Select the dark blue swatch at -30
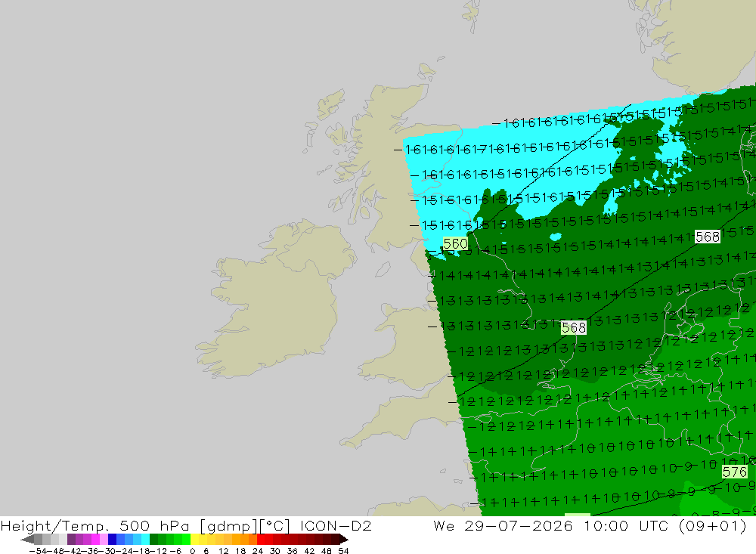Screen dimensions: 756x554 (112, 540)
